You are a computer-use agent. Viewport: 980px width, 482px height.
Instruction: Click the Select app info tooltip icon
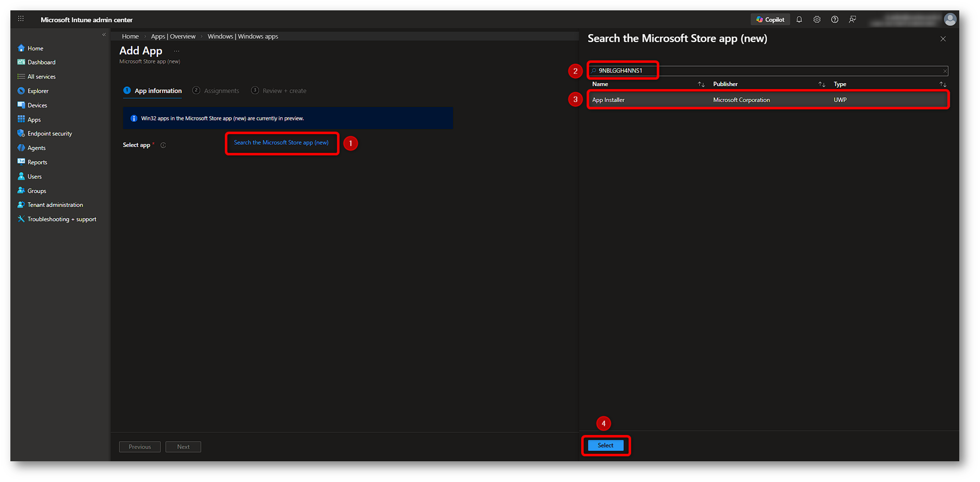point(163,145)
